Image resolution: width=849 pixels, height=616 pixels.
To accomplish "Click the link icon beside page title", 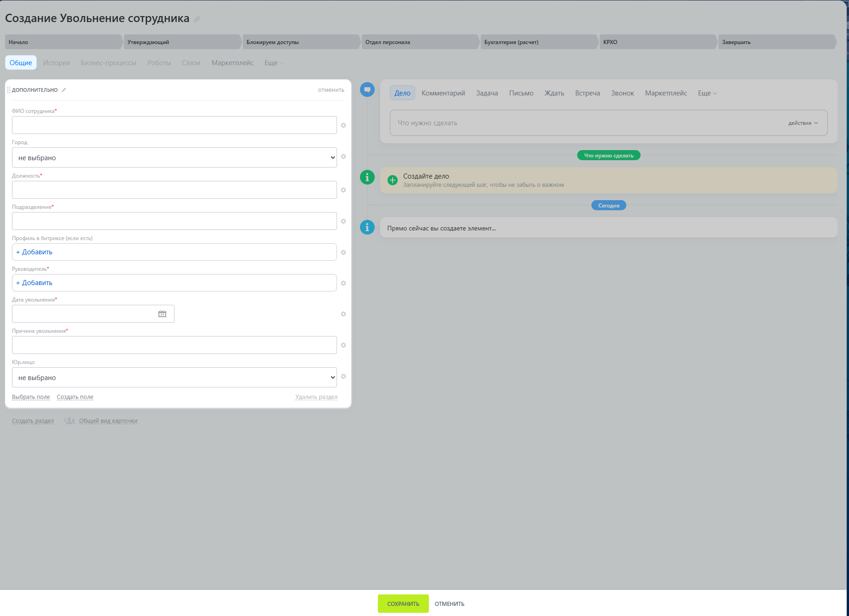I will [x=197, y=19].
